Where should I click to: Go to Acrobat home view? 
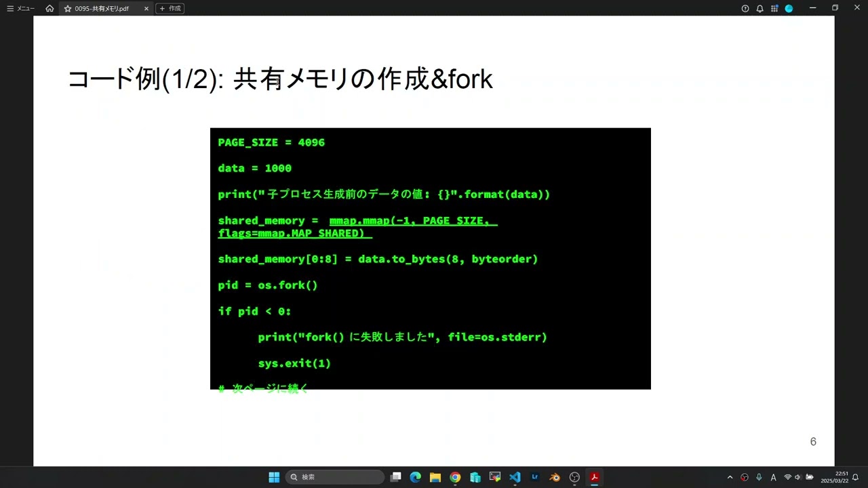[x=50, y=8]
